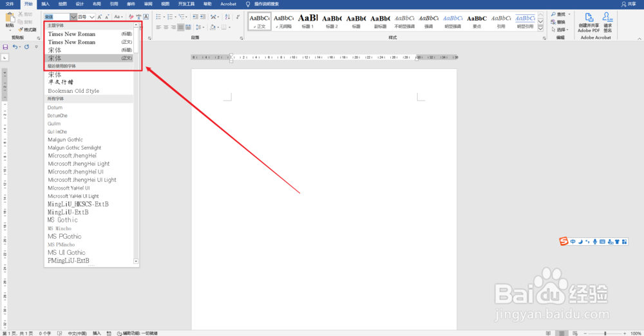The height and width of the screenshot is (336, 644).
Task: Click the Increase Font Size icon
Action: coord(99,17)
